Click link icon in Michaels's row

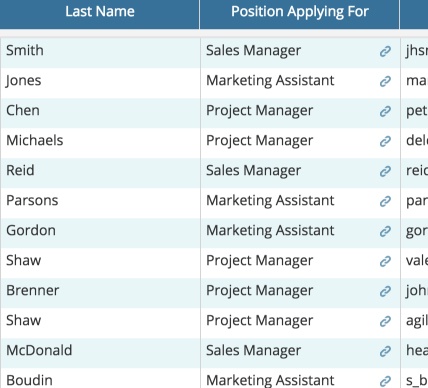tap(385, 141)
